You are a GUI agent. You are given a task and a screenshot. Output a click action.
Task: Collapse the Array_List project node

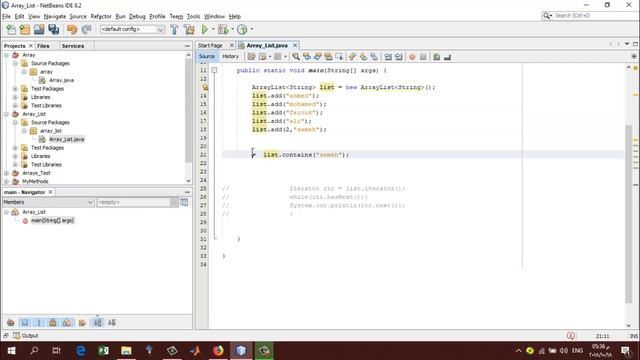[x=7, y=114]
